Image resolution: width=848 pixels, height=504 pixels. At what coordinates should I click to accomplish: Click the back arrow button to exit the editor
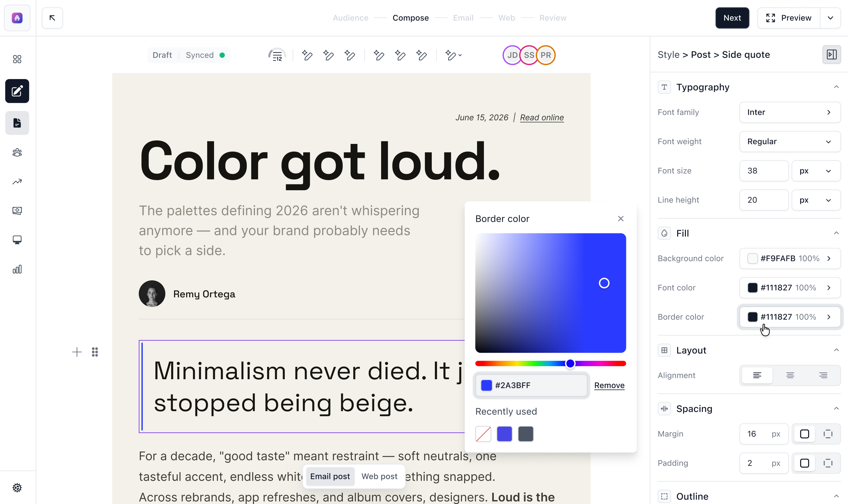click(52, 18)
